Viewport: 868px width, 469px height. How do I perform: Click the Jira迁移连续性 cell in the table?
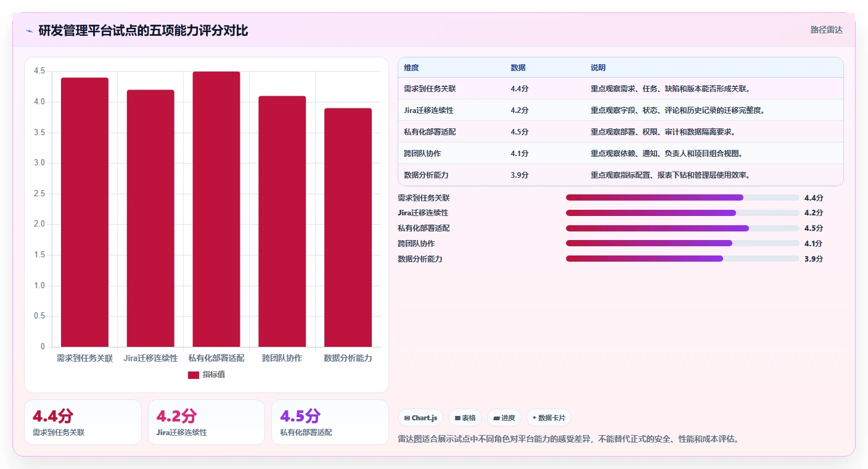point(428,110)
